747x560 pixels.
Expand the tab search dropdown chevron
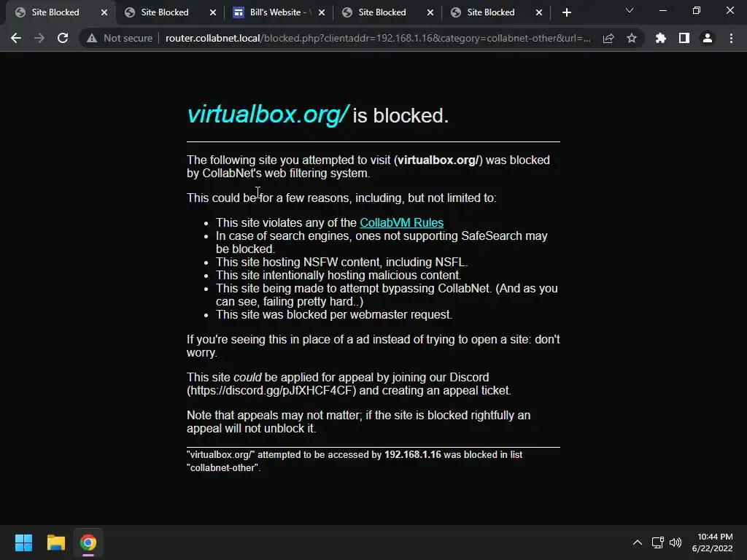point(630,10)
